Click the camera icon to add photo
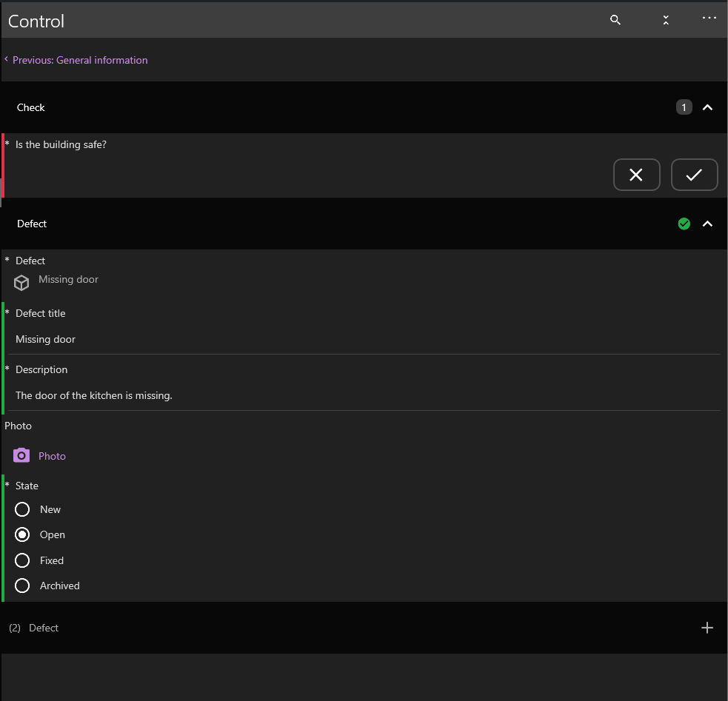This screenshot has width=728, height=701. coord(21,455)
